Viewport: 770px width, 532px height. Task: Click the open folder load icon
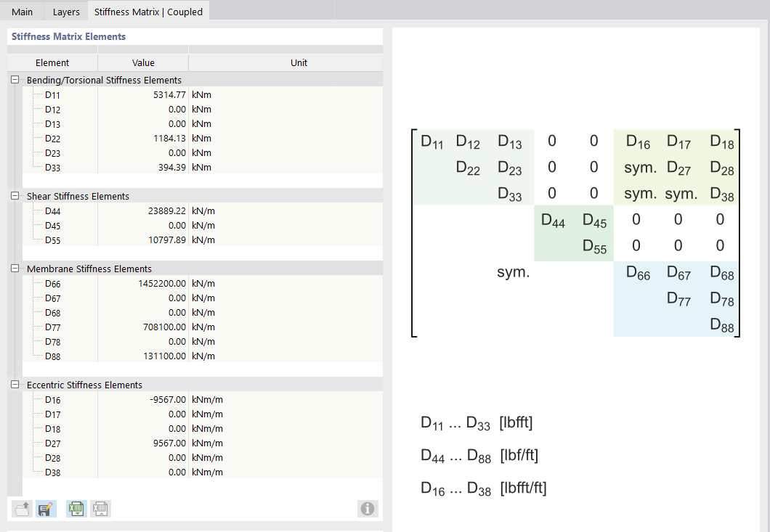click(x=23, y=509)
